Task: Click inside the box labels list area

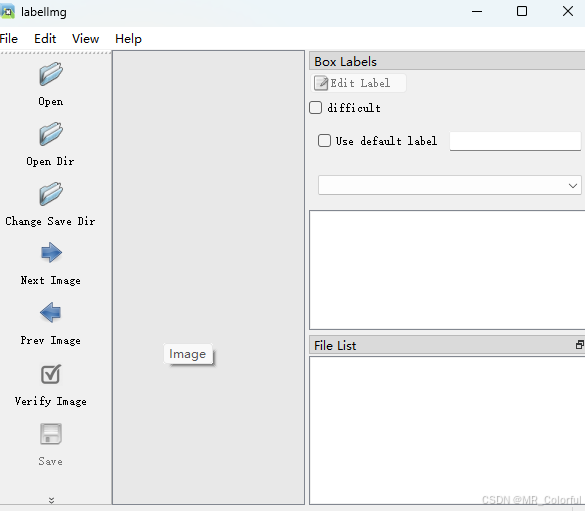Action: click(447, 270)
